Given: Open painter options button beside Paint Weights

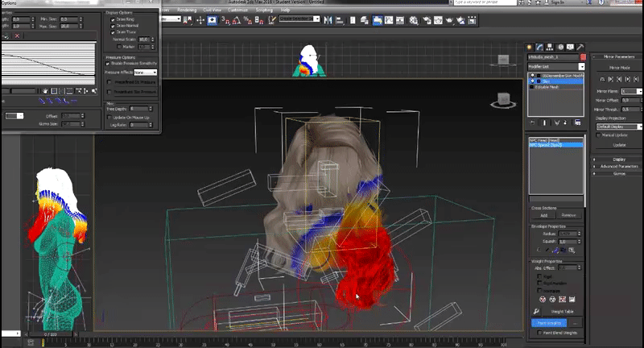Looking at the screenshot, I should point(575,323).
